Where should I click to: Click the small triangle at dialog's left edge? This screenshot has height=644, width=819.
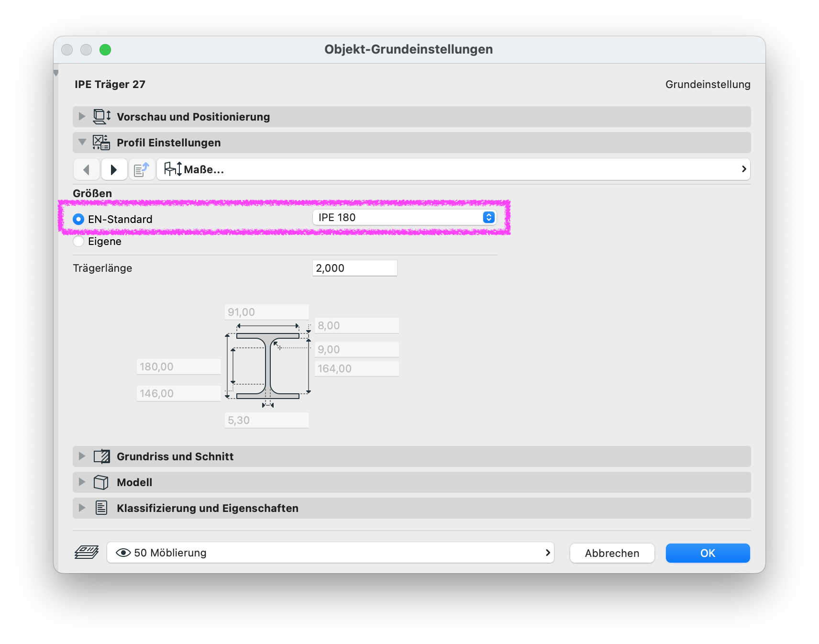pyautogui.click(x=56, y=73)
